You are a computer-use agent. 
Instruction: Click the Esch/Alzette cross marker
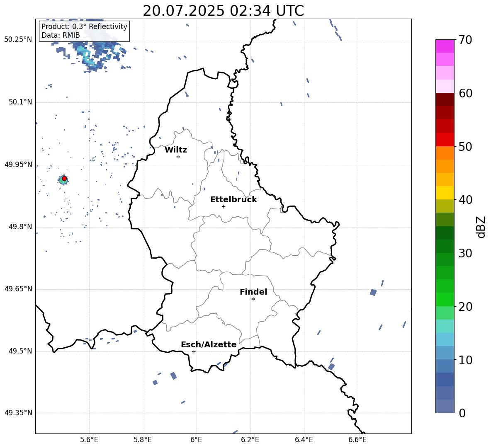pyautogui.click(x=194, y=351)
